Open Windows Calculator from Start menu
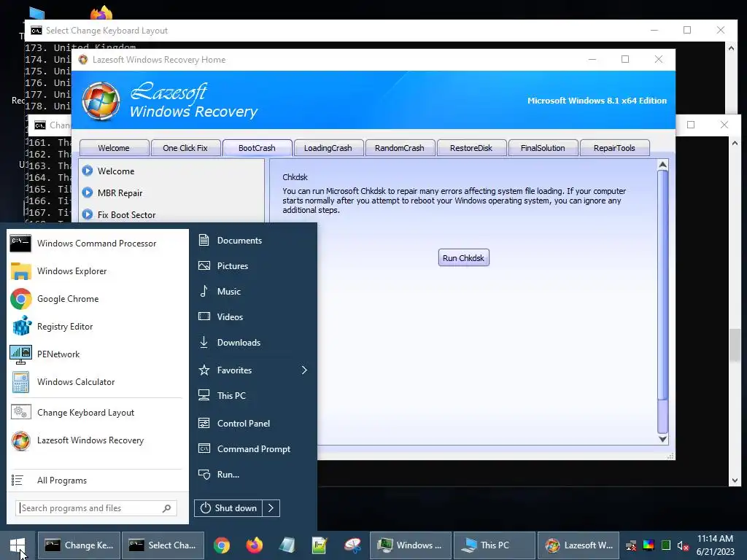The width and height of the screenshot is (747, 560). 96,381
